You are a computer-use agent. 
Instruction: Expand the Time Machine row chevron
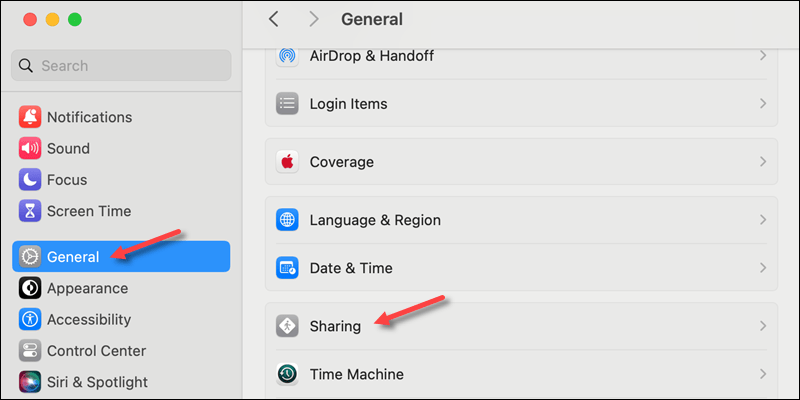click(x=763, y=374)
